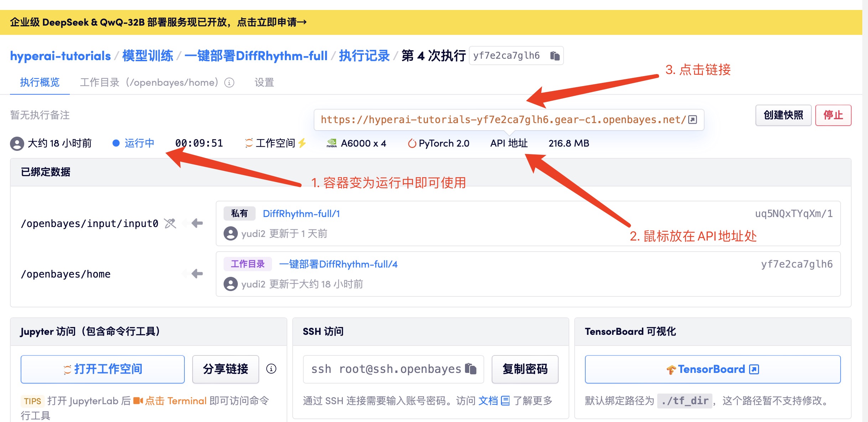Click arrow icon beside /openbayes/home path
The image size is (868, 422).
click(x=197, y=274)
